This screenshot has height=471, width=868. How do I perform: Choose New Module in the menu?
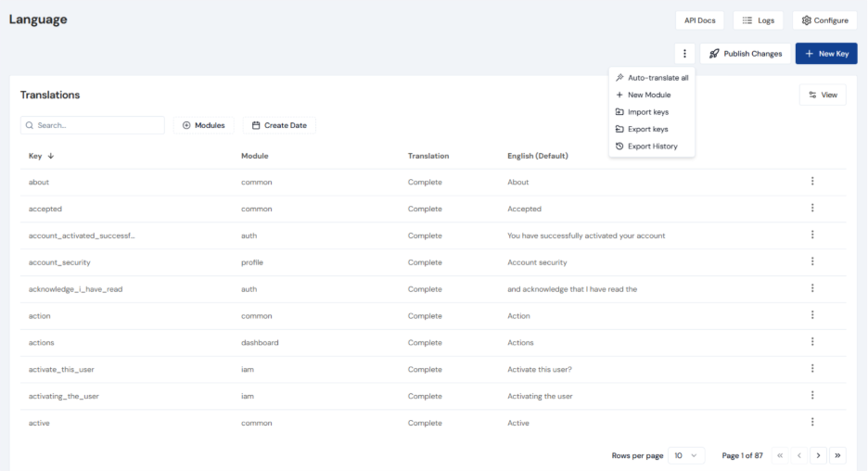(648, 95)
